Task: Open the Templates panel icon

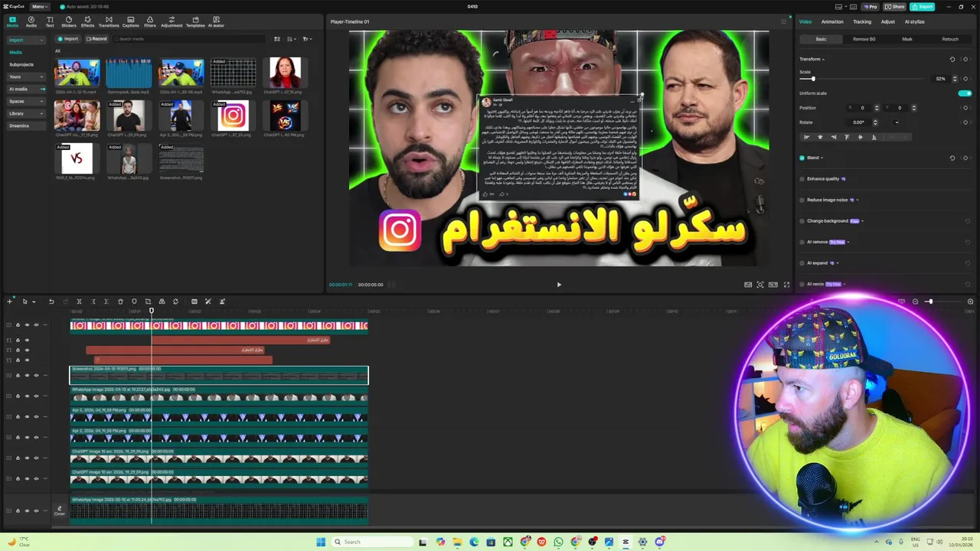Action: [195, 21]
